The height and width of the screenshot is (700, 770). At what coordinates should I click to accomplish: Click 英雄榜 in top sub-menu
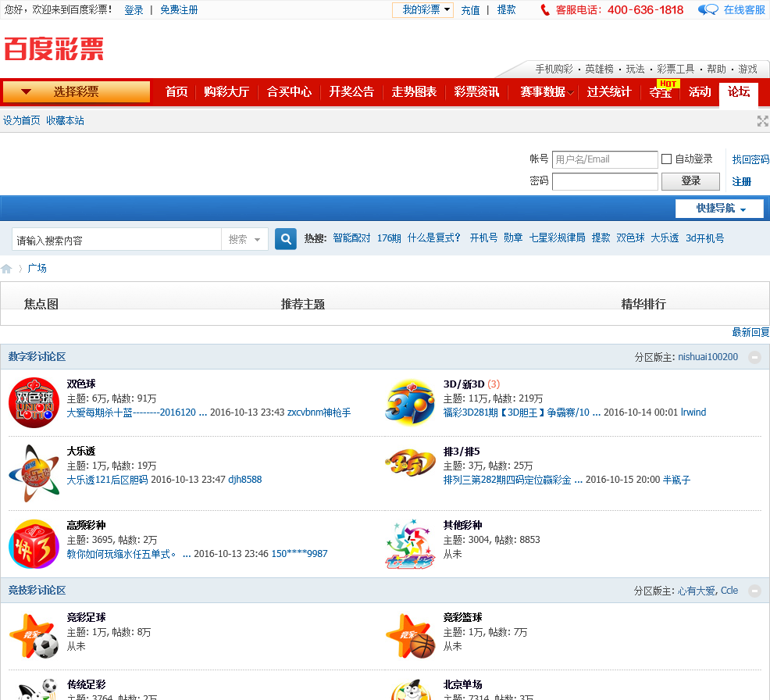(599, 70)
